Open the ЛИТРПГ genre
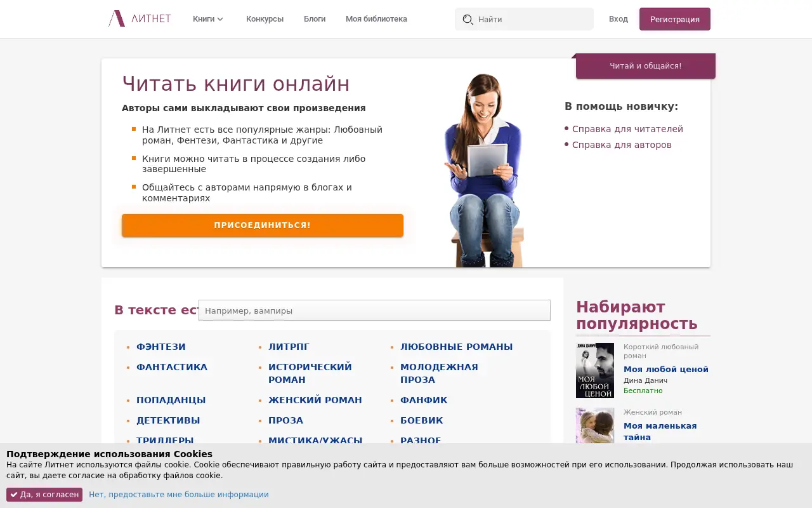812x508 pixels. tap(289, 347)
